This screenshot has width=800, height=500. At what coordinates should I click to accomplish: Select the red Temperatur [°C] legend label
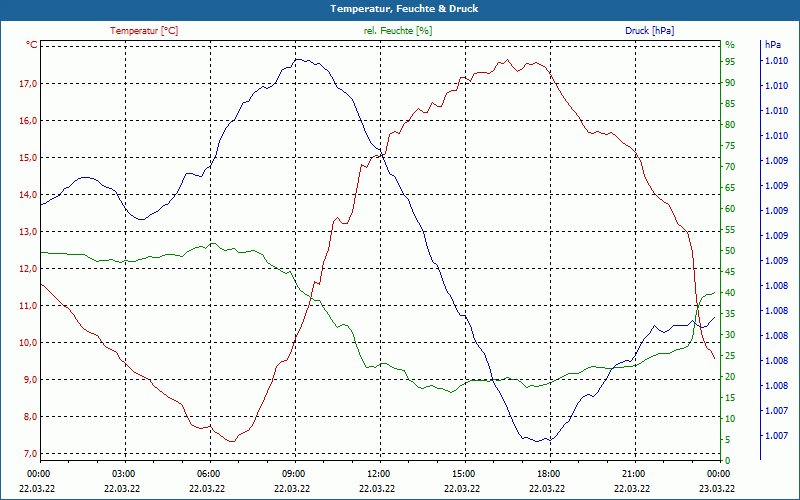click(144, 31)
